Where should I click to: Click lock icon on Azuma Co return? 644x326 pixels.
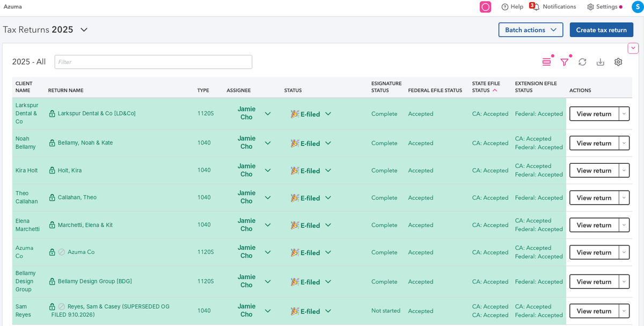[52, 252]
